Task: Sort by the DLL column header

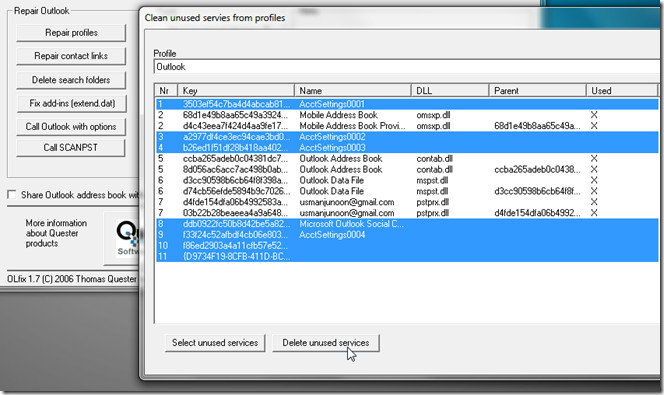Action: click(450, 91)
